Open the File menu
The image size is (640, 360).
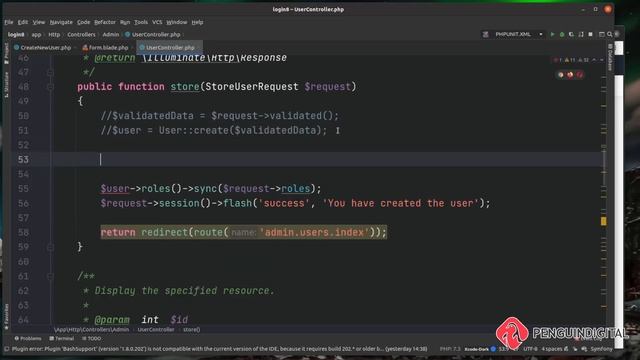(x=9, y=22)
